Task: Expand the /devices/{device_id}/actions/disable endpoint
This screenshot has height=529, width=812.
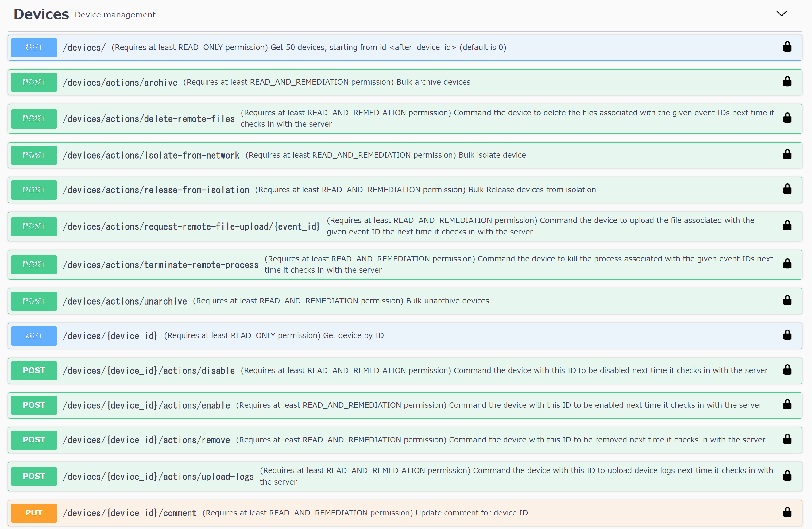Action: coord(149,371)
